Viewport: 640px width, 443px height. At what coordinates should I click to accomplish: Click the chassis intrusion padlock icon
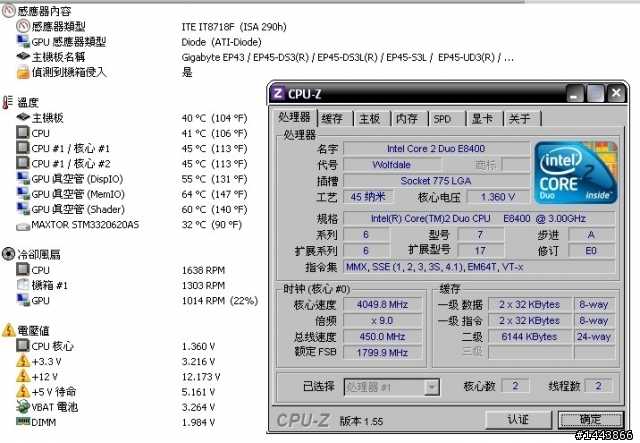coord(23,71)
